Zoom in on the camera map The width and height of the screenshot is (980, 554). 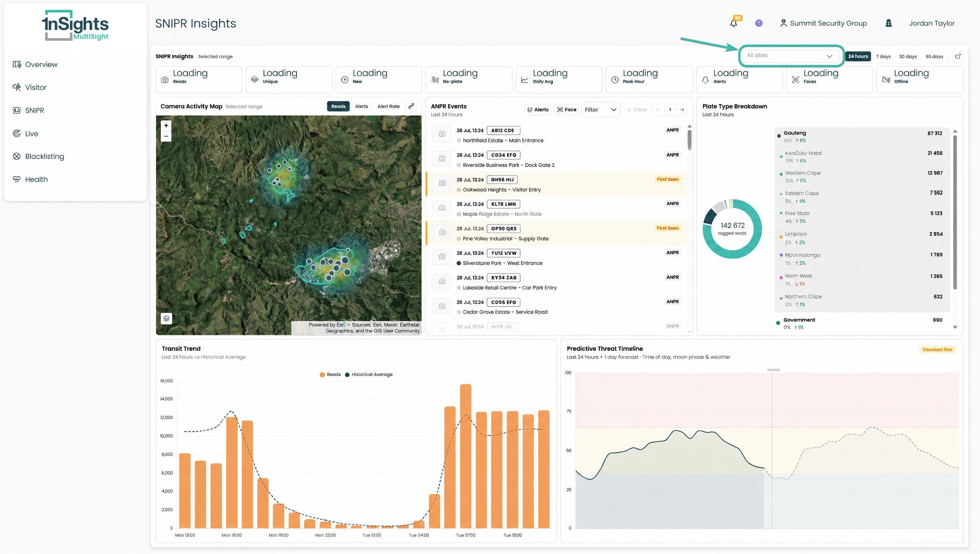click(166, 125)
